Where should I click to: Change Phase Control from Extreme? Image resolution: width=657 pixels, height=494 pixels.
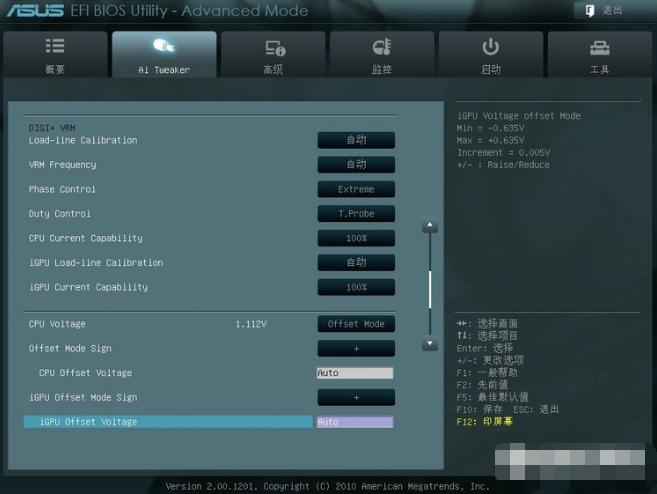pos(356,190)
